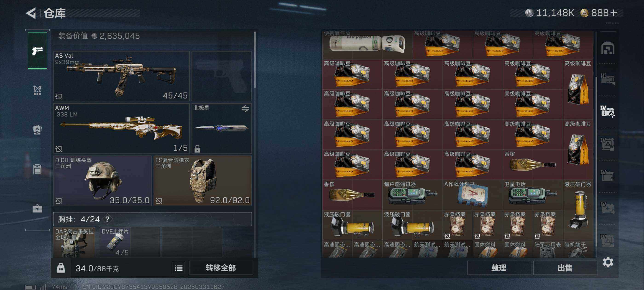Open the clipboard sidebar category
Viewport: 644px width, 290px height.
[37, 169]
